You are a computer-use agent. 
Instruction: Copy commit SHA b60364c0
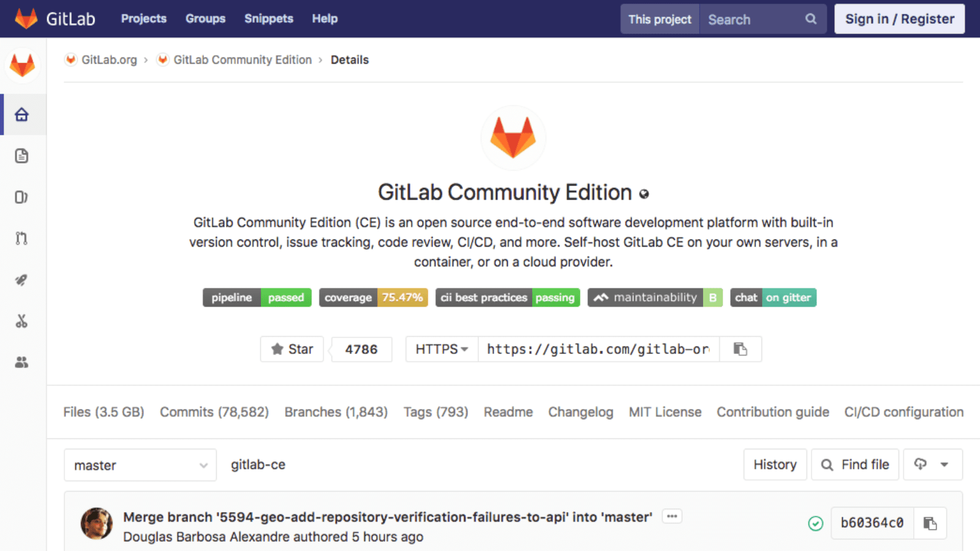(x=930, y=523)
